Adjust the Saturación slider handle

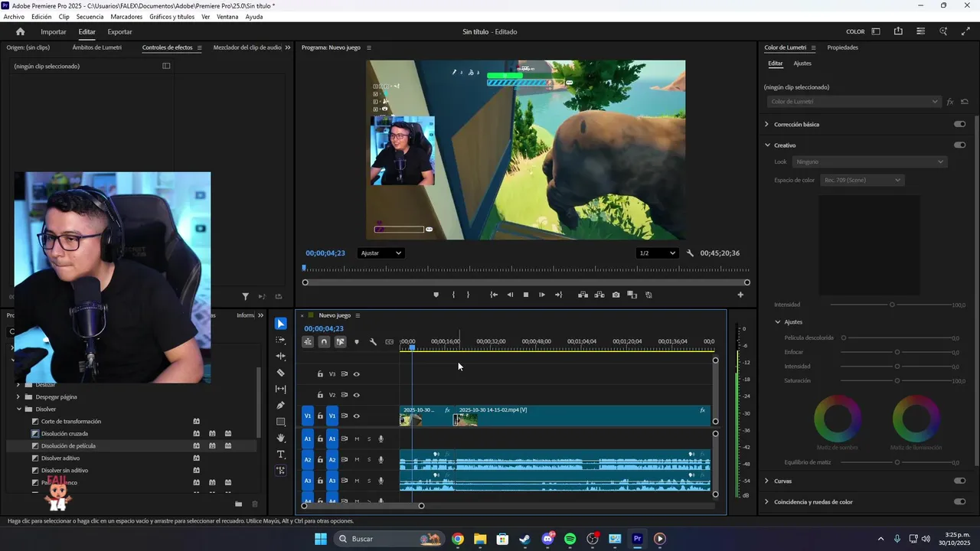click(x=897, y=380)
